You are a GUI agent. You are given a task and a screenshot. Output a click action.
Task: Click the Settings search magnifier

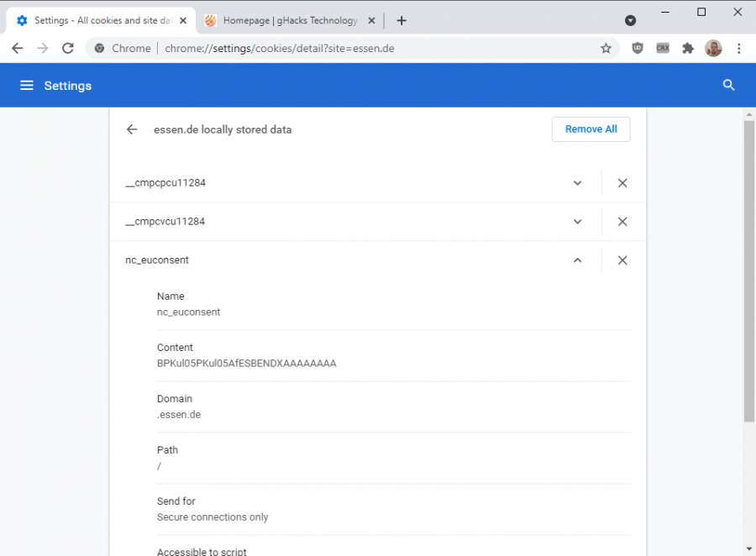point(728,86)
